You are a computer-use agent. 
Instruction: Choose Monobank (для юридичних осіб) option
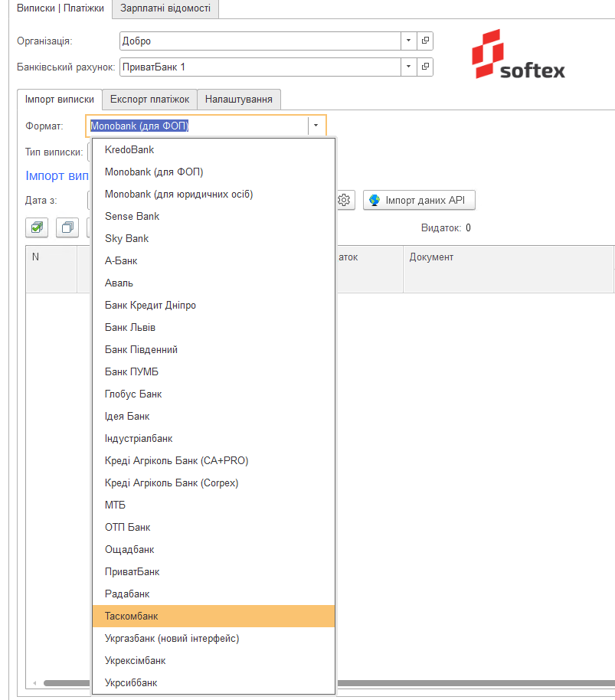tap(214, 195)
